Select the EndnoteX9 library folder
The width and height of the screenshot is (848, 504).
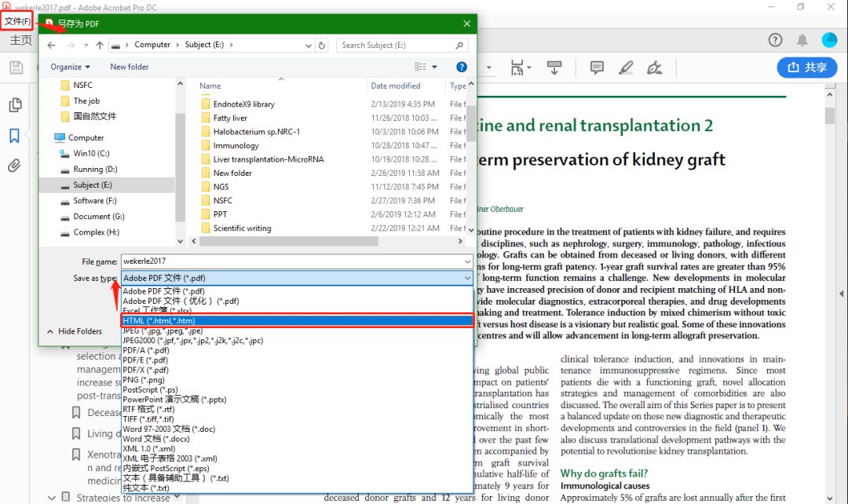[244, 104]
